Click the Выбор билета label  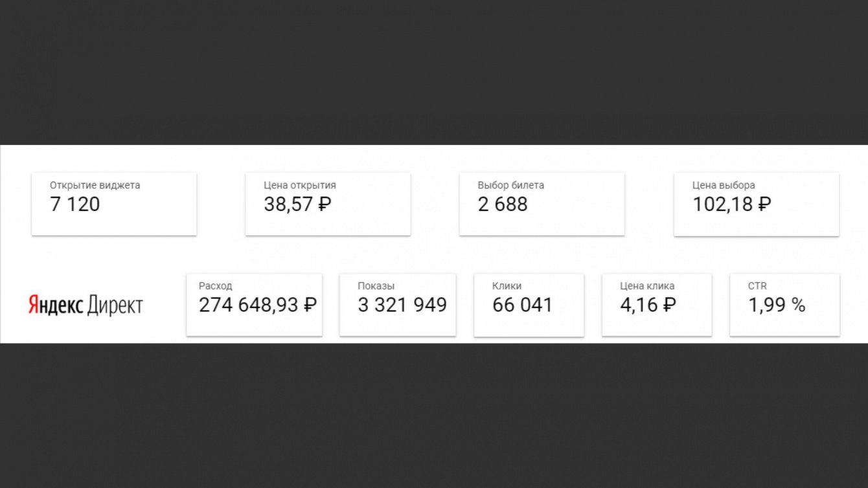click(510, 185)
